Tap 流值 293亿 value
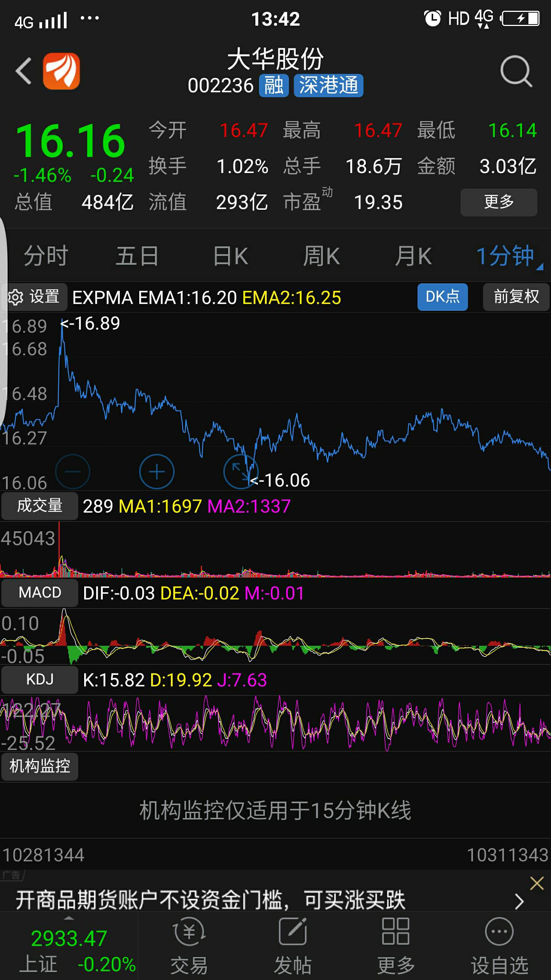Viewport: 551px width, 980px height. point(242,202)
